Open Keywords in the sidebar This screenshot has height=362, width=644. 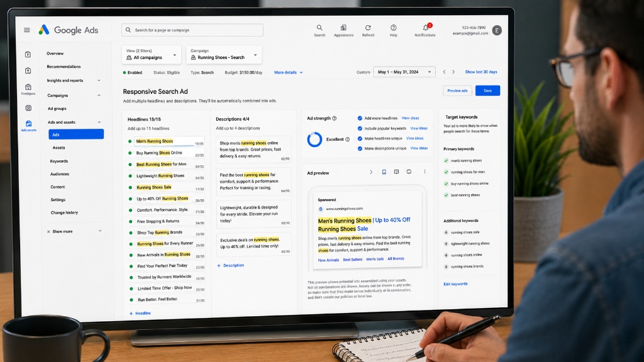click(59, 162)
